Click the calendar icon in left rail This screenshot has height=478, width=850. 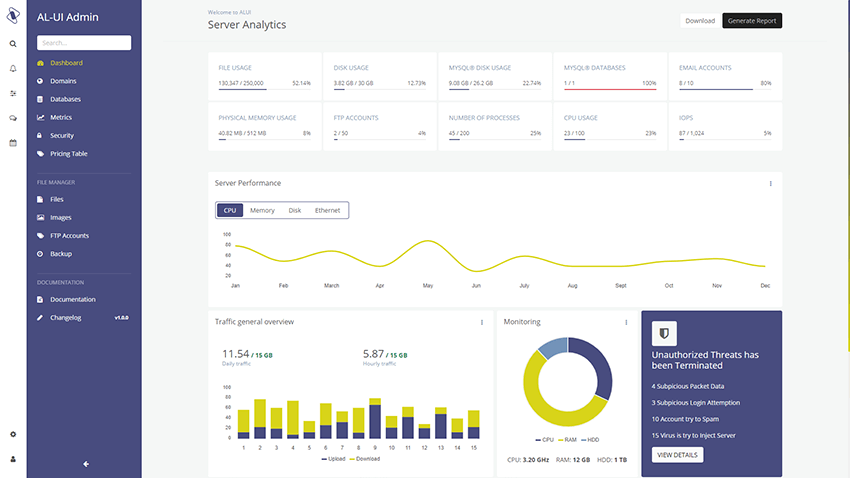coord(13,143)
